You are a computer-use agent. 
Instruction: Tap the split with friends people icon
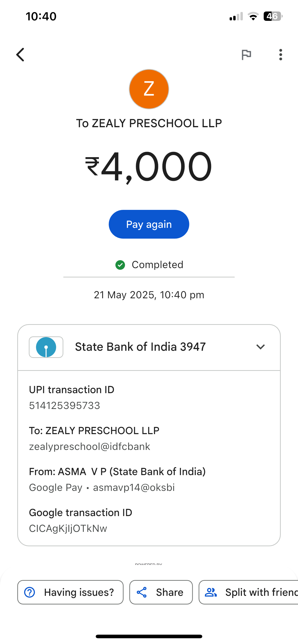[211, 592]
